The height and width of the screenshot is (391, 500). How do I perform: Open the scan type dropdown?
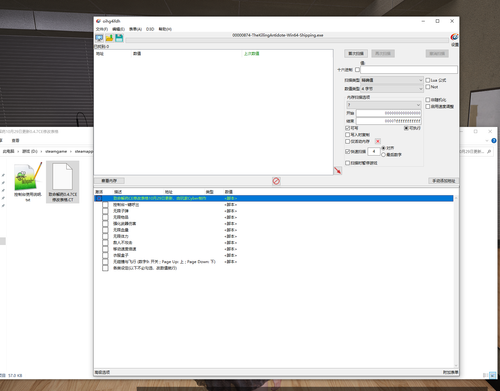pos(392,80)
